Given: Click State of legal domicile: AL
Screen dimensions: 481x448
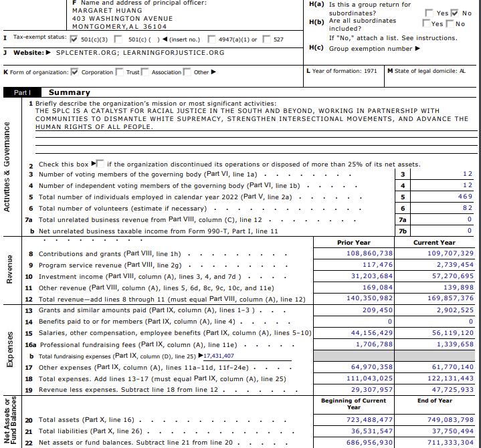Looking at the screenshot, I should 427,71.
